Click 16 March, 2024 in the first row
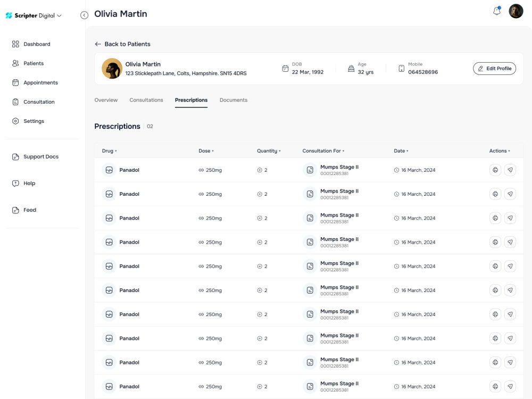 [x=418, y=170]
